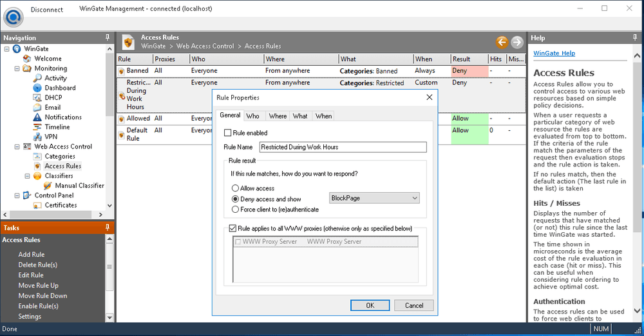
Task: Click the Web Access Control icon
Action: click(27, 146)
